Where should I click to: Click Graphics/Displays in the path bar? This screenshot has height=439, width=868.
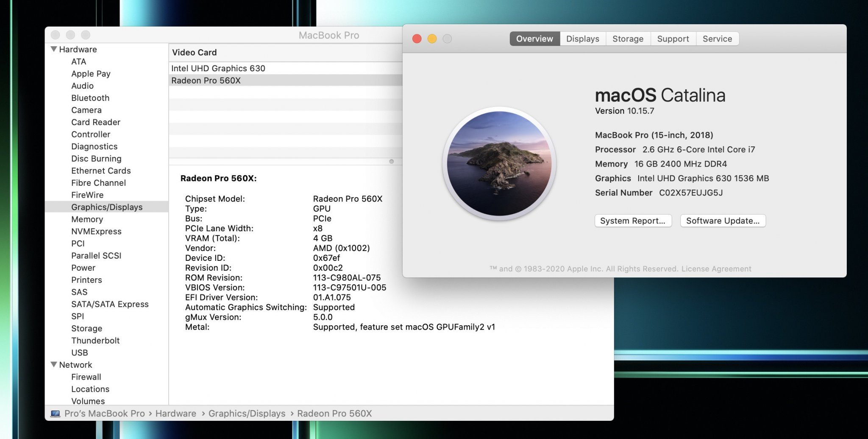pyautogui.click(x=247, y=414)
